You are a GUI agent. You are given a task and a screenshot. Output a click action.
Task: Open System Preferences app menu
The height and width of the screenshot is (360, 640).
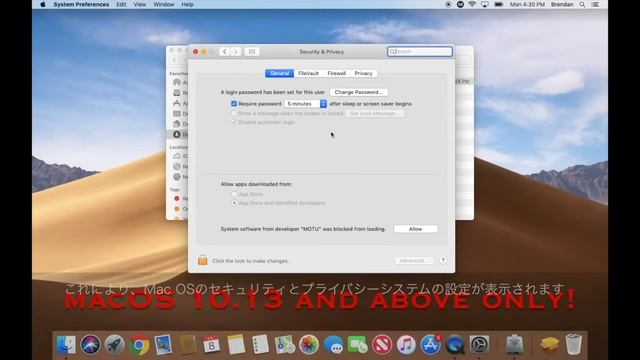pyautogui.click(x=81, y=4)
